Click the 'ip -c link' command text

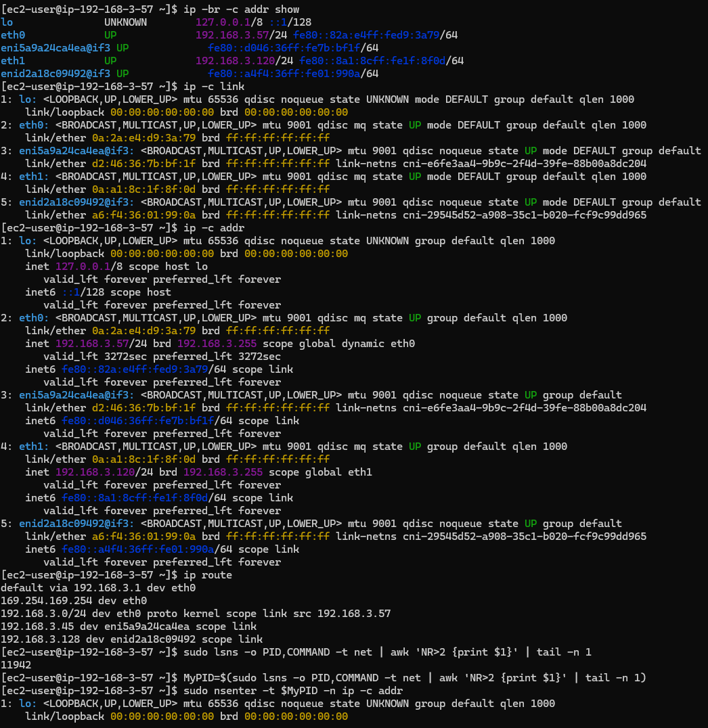tap(214, 87)
